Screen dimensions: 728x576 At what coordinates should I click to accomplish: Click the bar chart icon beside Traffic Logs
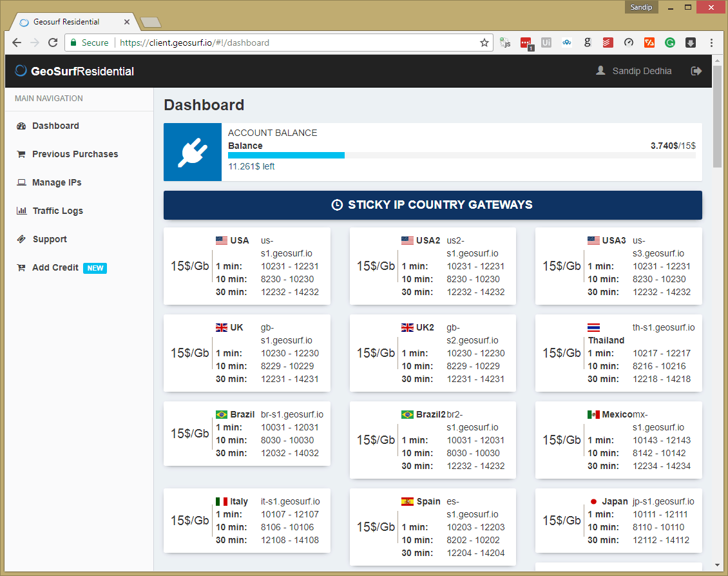point(21,211)
